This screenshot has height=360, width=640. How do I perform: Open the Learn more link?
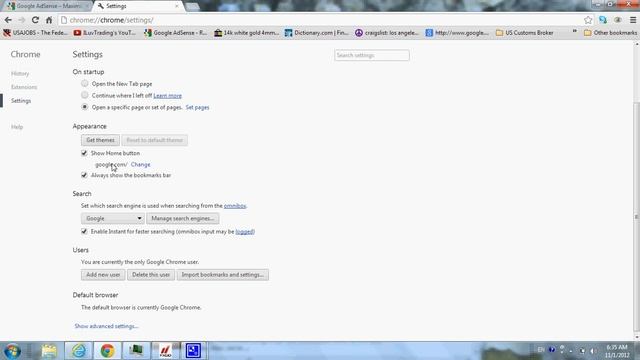point(167,96)
